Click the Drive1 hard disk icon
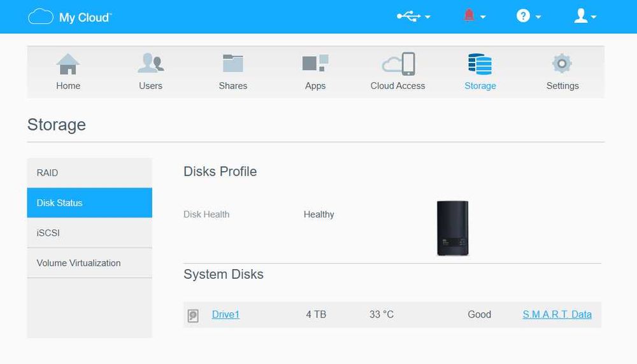This screenshot has height=364, width=637. coord(193,315)
